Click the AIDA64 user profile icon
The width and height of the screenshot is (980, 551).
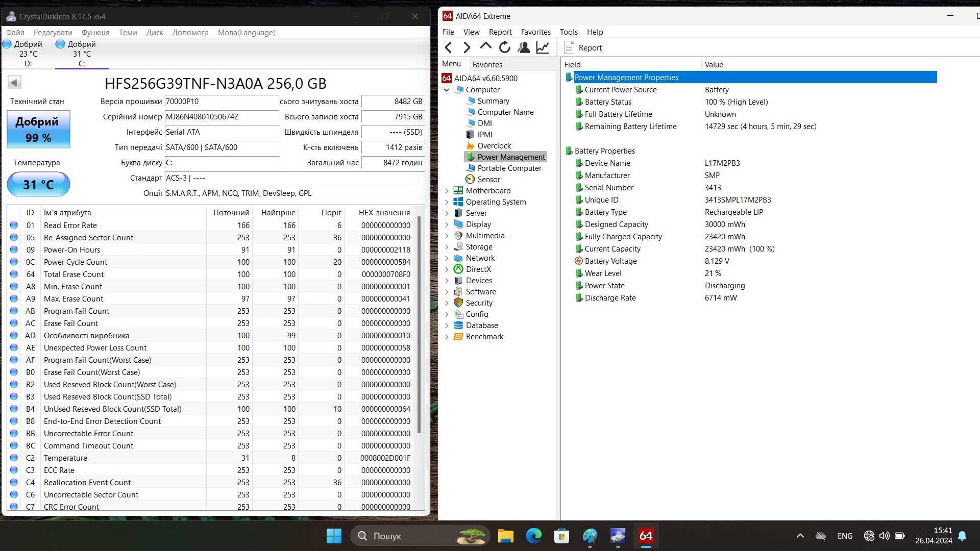[x=524, y=48]
